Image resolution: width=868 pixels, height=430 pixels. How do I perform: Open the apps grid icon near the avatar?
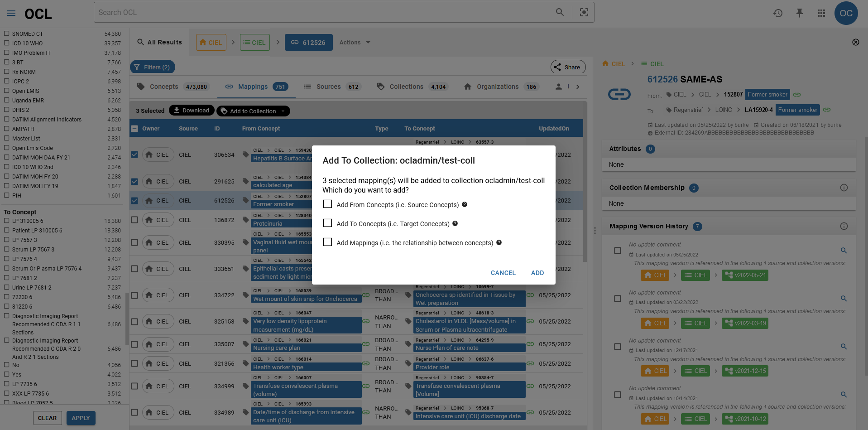(821, 13)
